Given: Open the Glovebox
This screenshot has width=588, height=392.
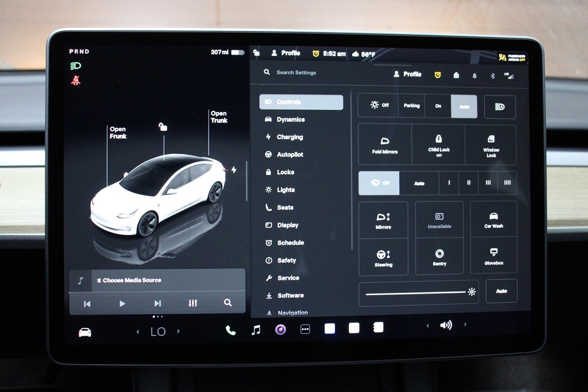Looking at the screenshot, I should pos(493,256).
